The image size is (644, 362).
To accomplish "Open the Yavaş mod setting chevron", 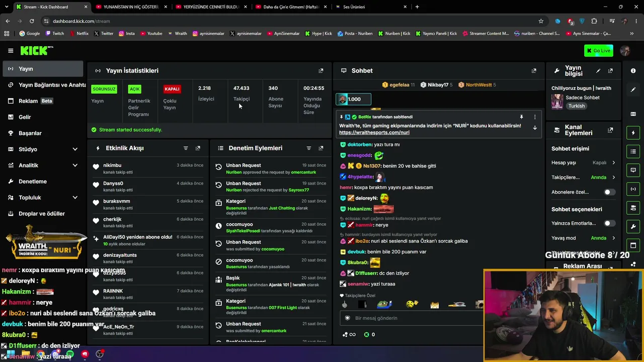I will pos(613,238).
